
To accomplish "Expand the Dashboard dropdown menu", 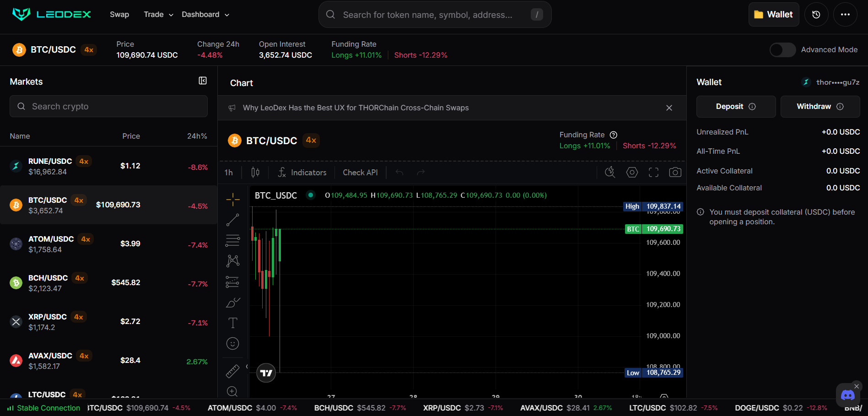I will 205,15.
